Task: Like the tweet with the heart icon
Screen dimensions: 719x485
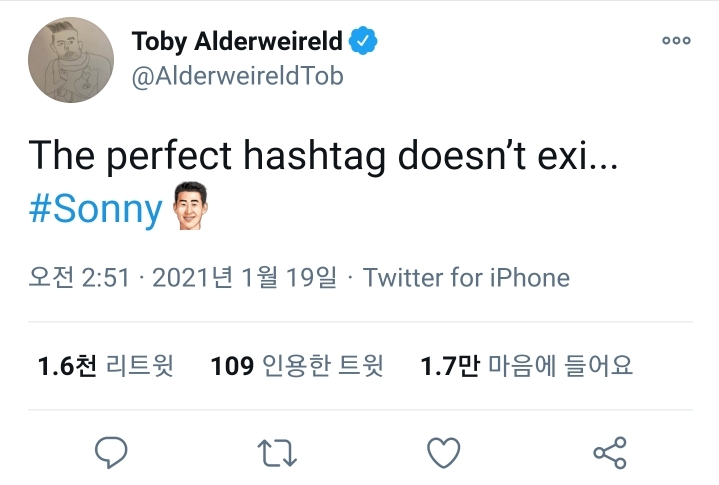Action: 443,453
